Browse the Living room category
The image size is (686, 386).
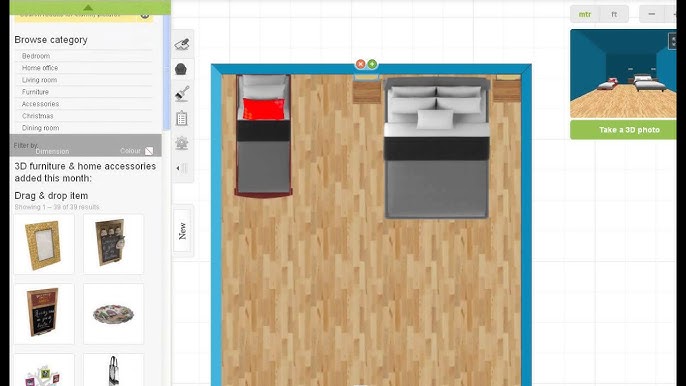coord(39,80)
